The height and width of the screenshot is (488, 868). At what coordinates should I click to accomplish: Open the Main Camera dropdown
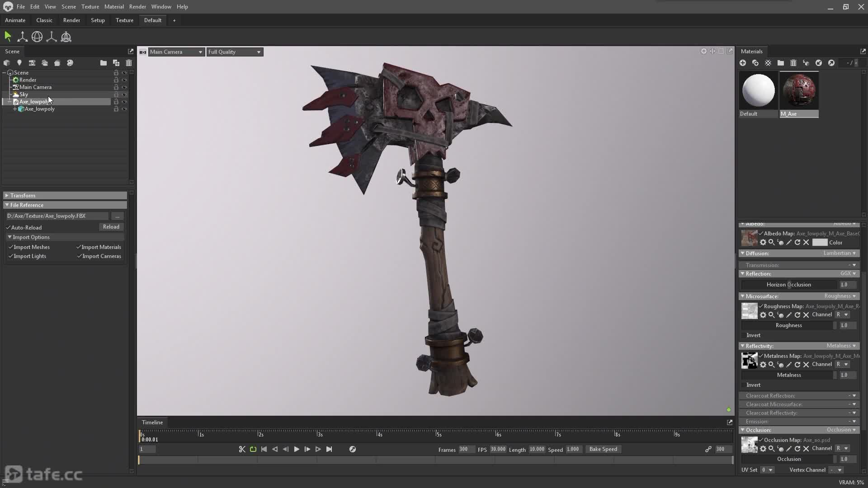pyautogui.click(x=176, y=52)
